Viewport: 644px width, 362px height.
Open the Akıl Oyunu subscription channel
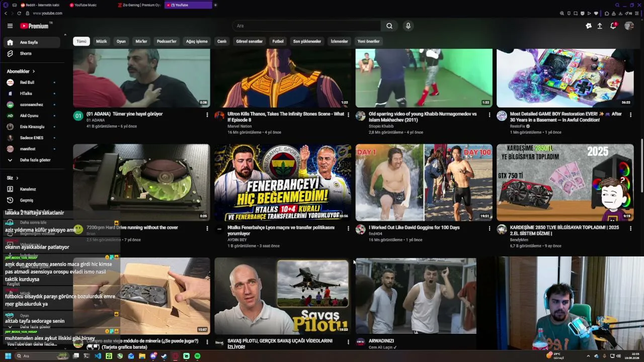32,116
